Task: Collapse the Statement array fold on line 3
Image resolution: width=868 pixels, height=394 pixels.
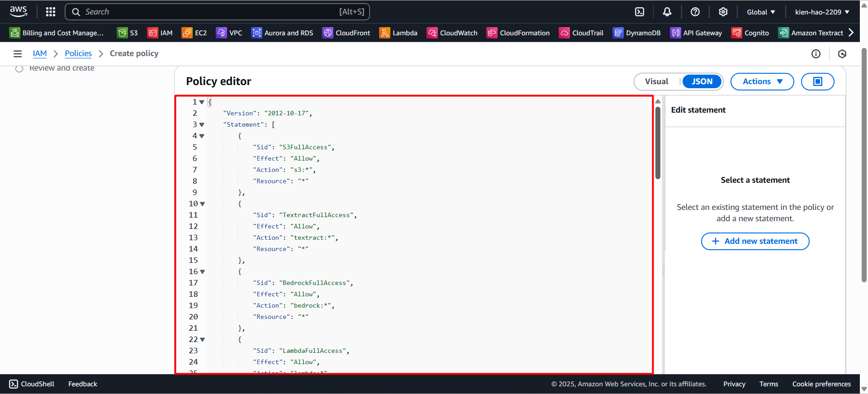Action: point(202,125)
